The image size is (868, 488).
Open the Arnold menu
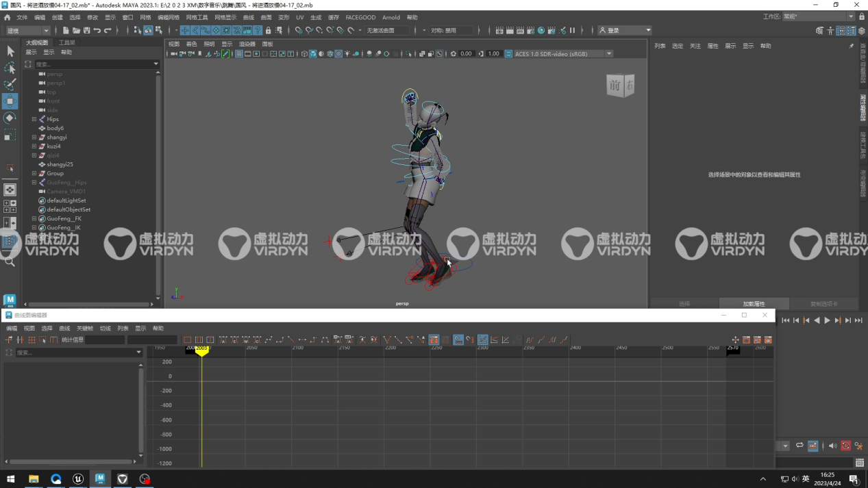click(390, 17)
